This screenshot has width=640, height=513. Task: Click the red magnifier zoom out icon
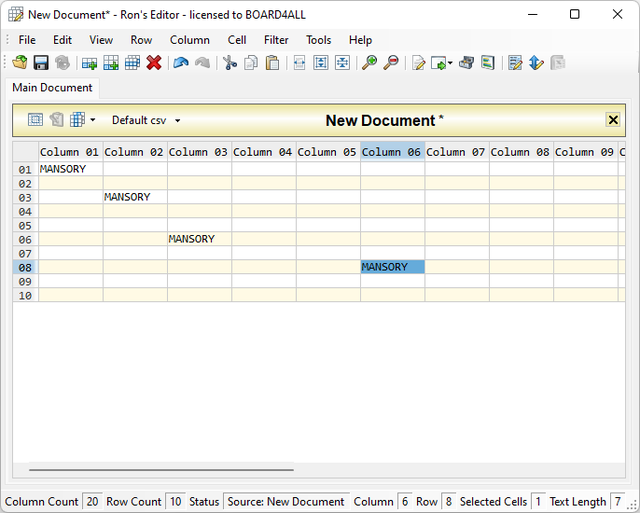click(x=391, y=62)
